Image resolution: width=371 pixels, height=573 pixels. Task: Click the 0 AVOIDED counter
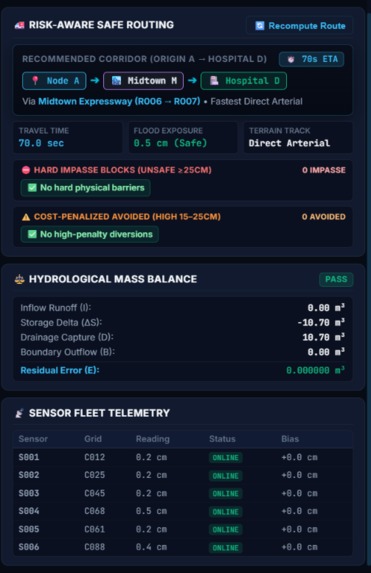pyautogui.click(x=323, y=217)
